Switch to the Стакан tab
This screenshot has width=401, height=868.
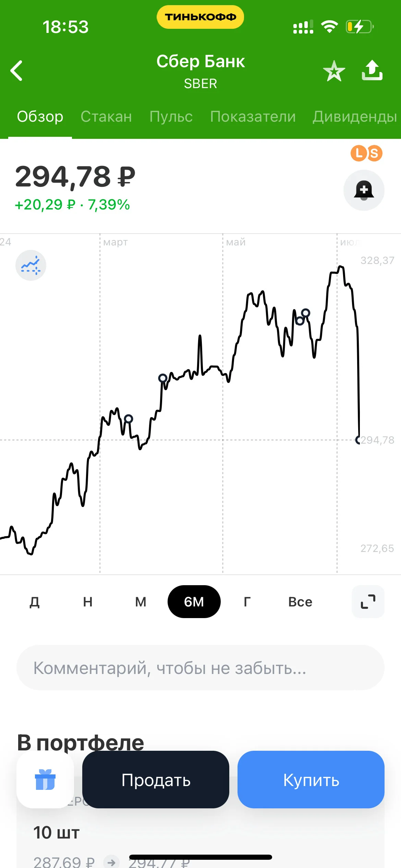click(106, 117)
